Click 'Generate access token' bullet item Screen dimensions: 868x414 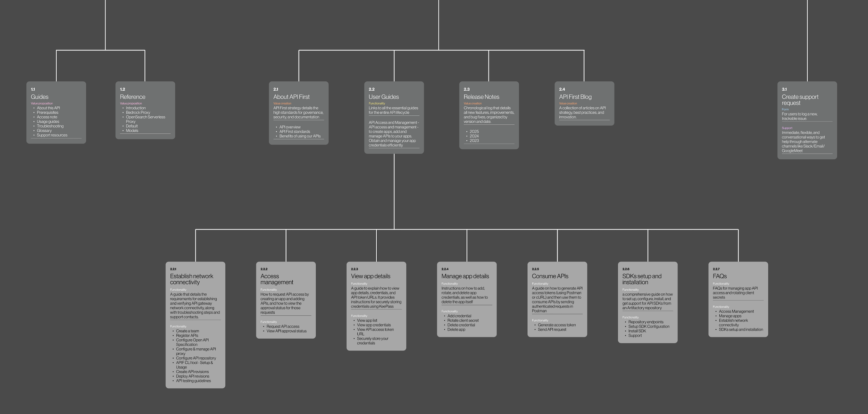(x=557, y=325)
